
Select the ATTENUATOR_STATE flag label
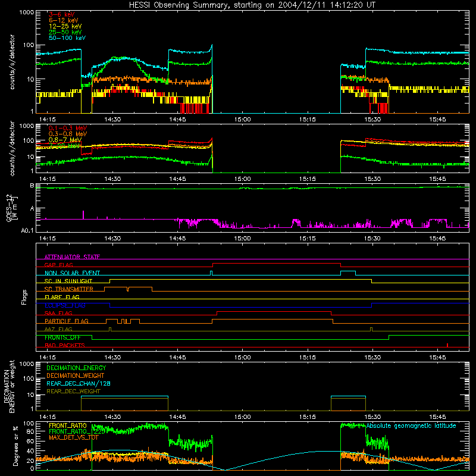coord(72,257)
